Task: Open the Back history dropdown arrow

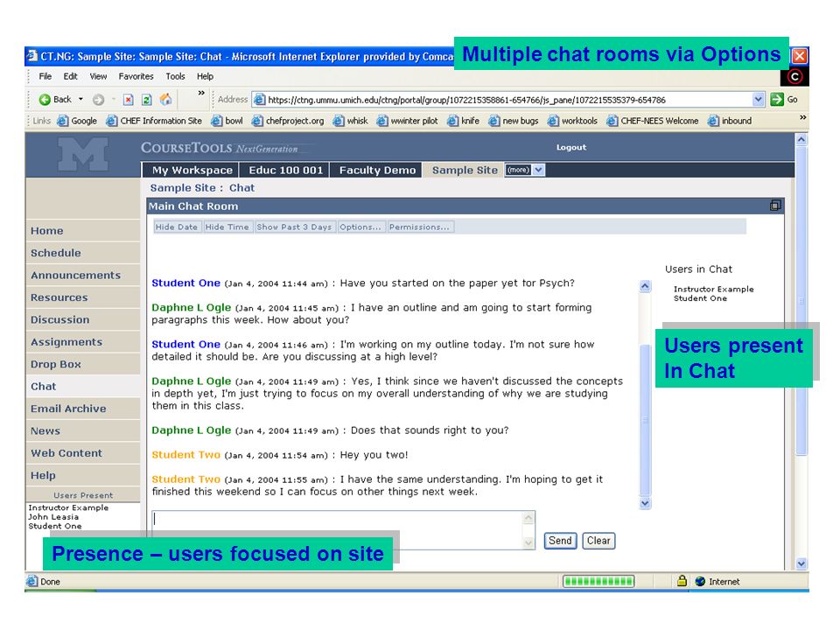Action: point(80,99)
